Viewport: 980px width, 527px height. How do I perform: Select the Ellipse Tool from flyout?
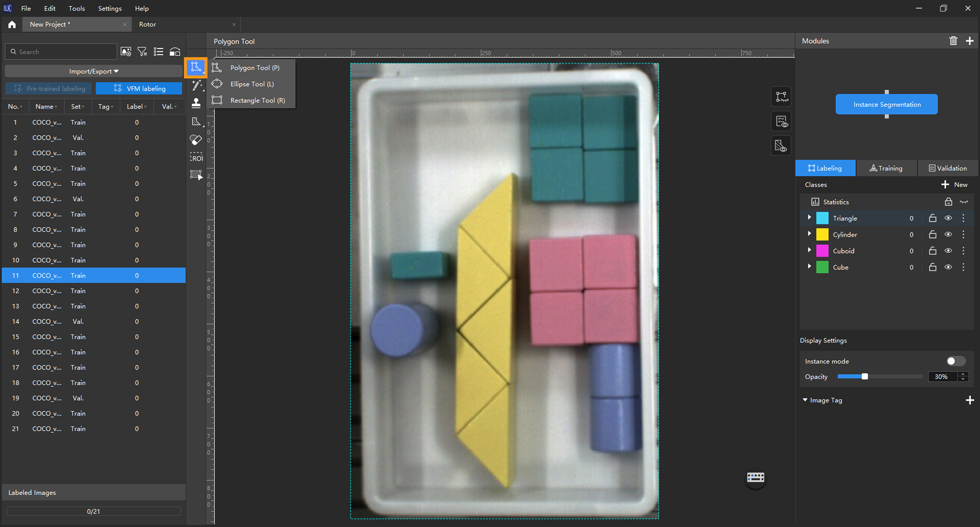tap(251, 84)
